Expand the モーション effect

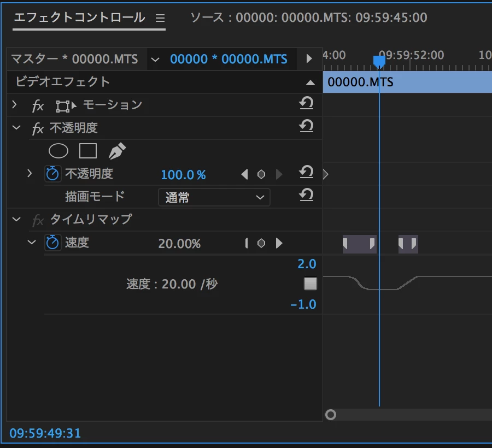[x=14, y=104]
